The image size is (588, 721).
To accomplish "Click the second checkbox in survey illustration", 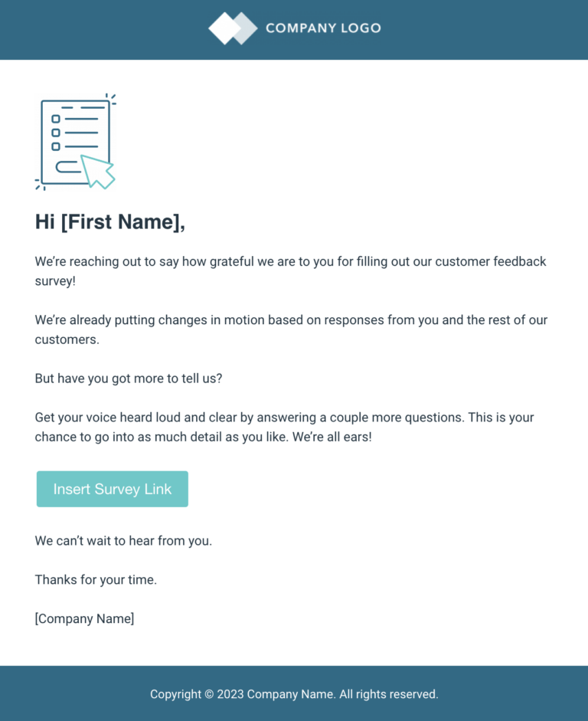I will click(56, 133).
